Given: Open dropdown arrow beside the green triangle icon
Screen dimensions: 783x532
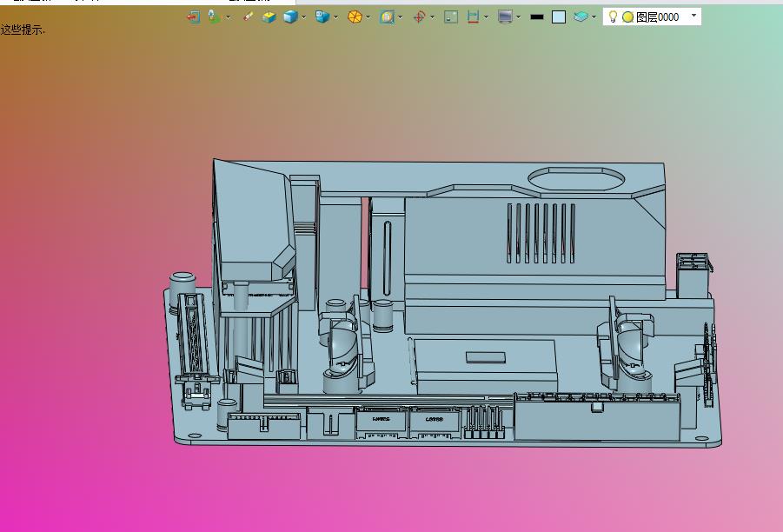Looking at the screenshot, I should 229,17.
